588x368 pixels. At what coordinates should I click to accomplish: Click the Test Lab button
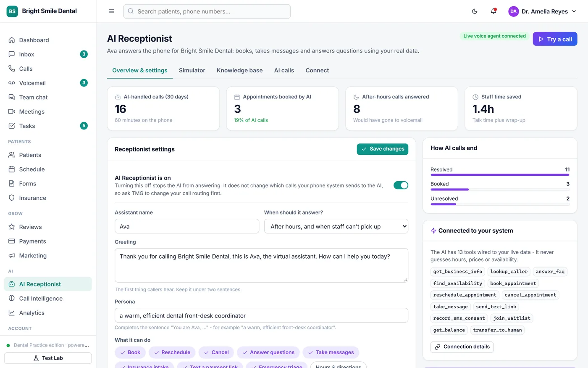48,358
